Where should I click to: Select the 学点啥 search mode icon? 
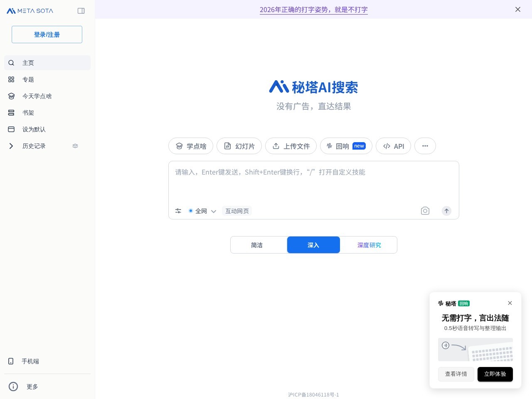(x=179, y=146)
